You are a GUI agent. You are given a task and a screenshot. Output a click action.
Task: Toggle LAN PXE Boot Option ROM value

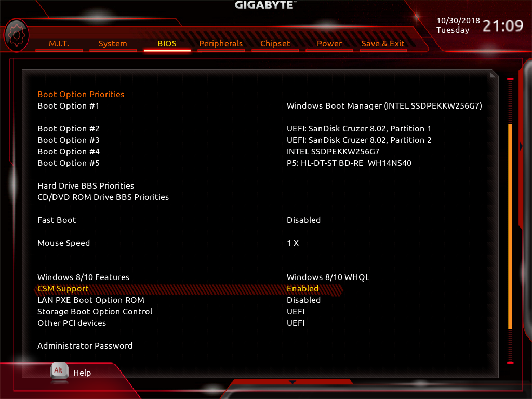tap(303, 300)
